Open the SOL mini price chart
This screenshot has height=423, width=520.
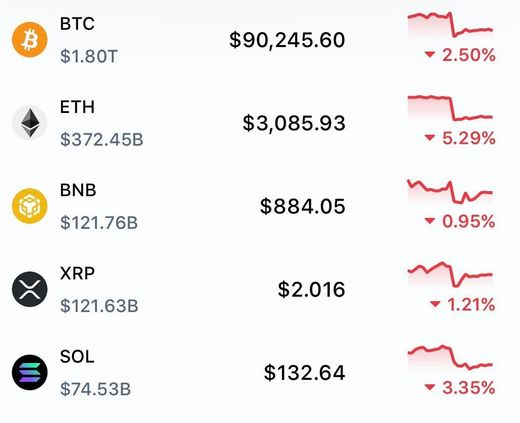click(450, 358)
